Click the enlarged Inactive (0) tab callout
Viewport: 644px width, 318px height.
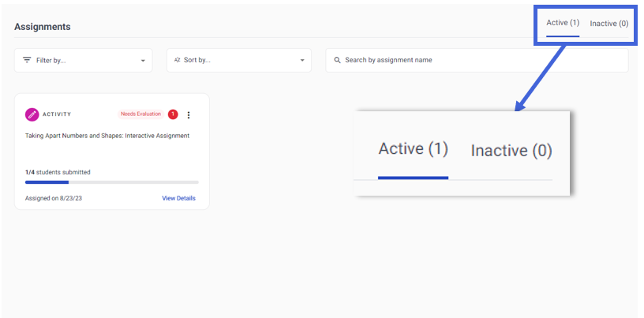tap(511, 151)
